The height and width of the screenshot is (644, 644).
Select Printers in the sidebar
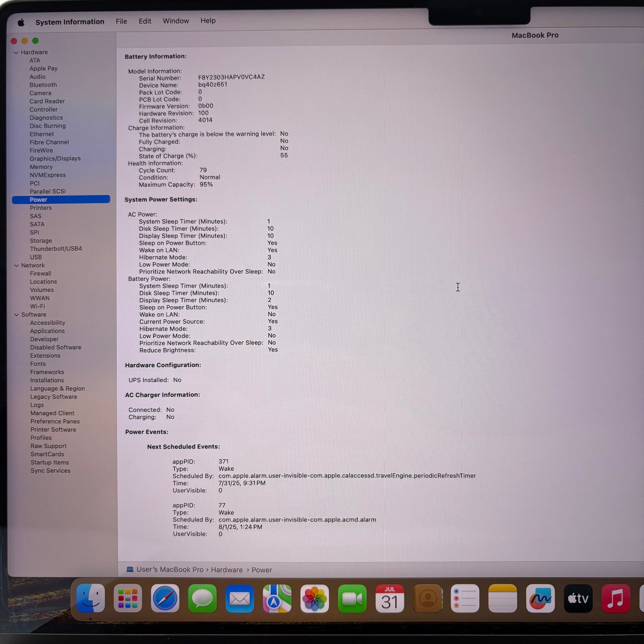click(41, 208)
